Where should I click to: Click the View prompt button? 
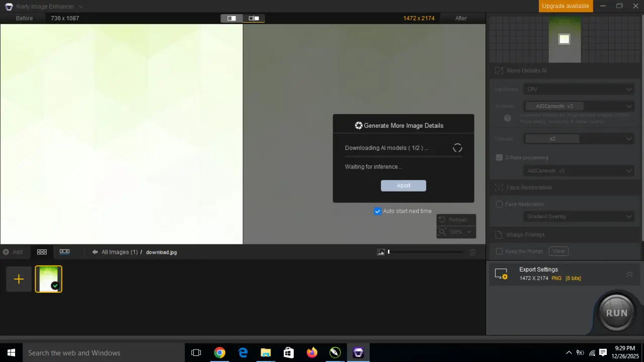coord(558,251)
